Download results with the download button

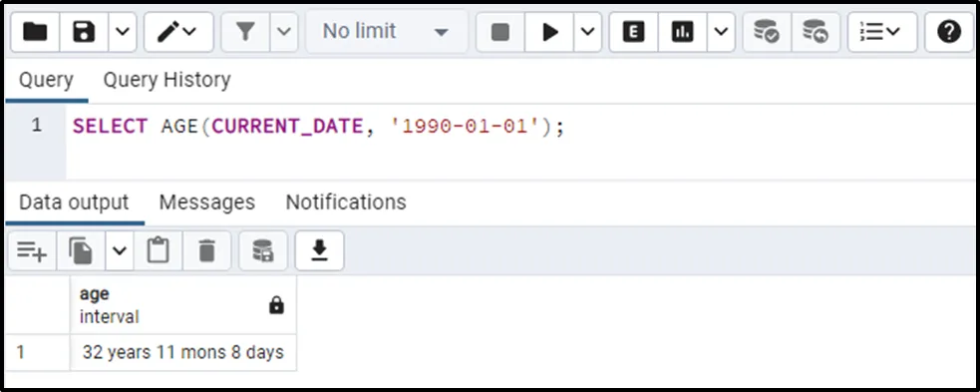tap(319, 250)
